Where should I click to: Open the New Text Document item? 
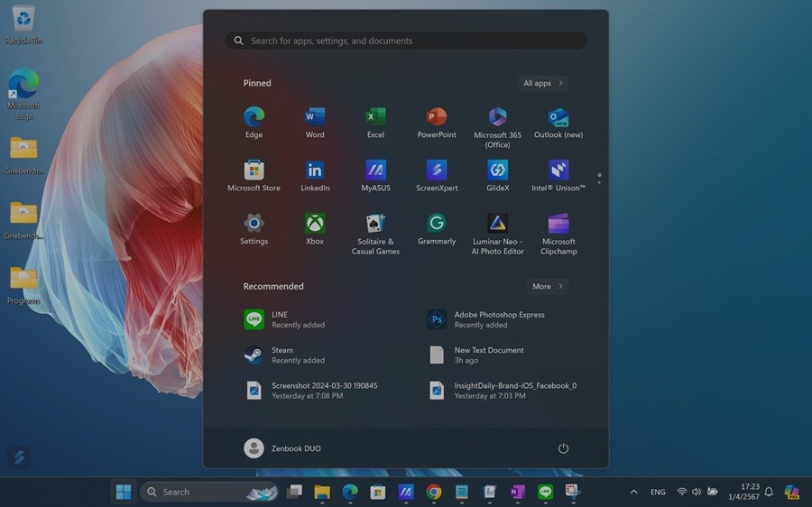[487, 355]
